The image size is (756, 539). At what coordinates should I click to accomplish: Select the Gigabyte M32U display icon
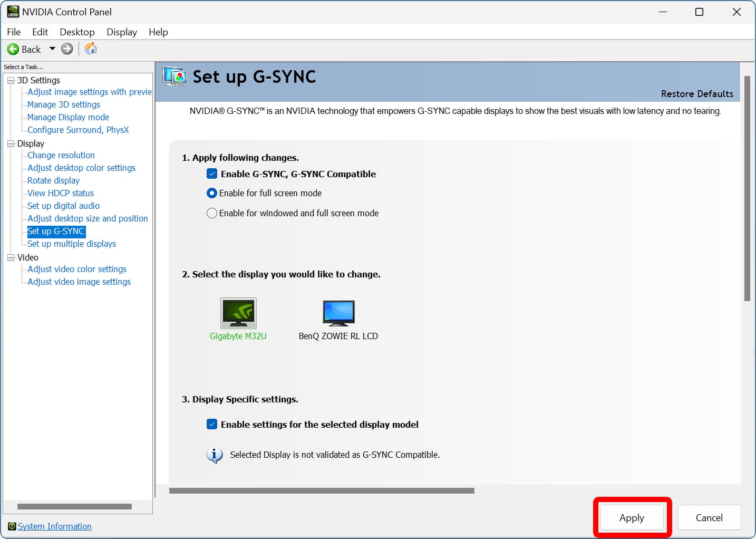click(238, 313)
